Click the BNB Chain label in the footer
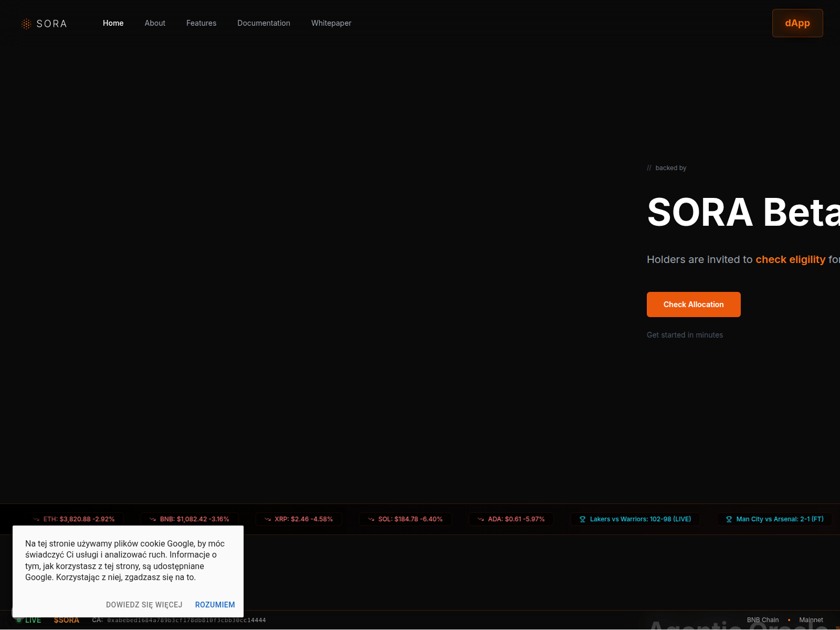This screenshot has width=840, height=630. click(x=763, y=620)
